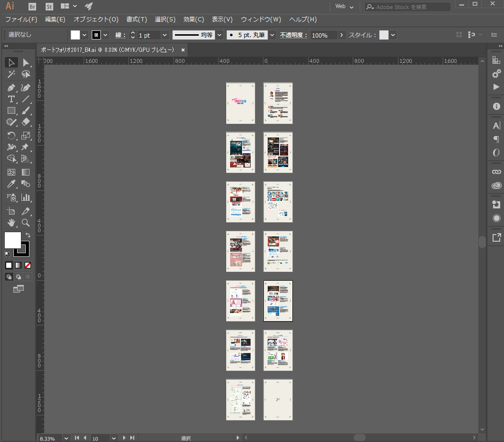
Task: Open the Creative Cloud Libraries panel icon
Action: pyautogui.click(x=496, y=186)
